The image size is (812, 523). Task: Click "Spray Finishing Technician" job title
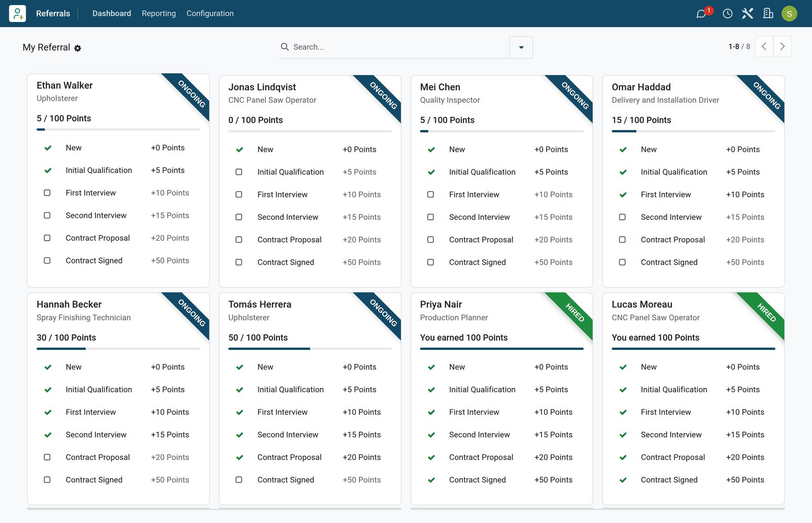coord(84,318)
